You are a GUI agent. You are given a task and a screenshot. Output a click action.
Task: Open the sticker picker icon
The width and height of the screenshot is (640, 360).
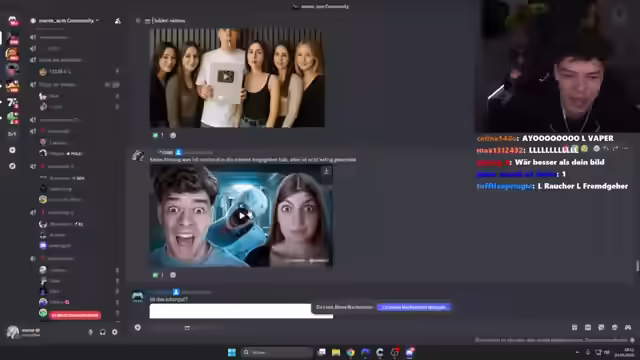(601, 327)
